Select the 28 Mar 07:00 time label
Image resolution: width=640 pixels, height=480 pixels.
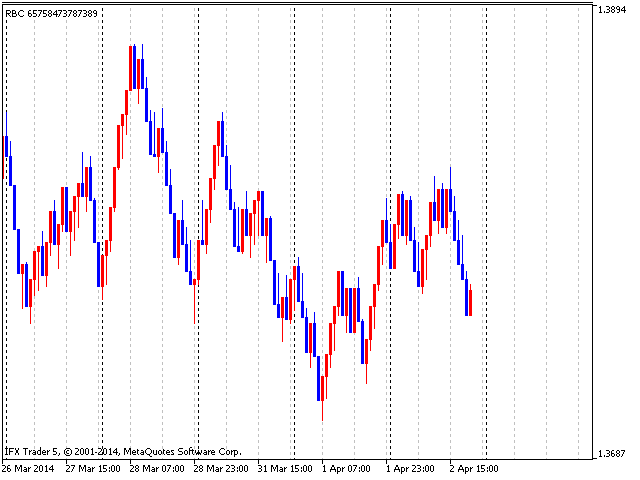pyautogui.click(x=157, y=468)
